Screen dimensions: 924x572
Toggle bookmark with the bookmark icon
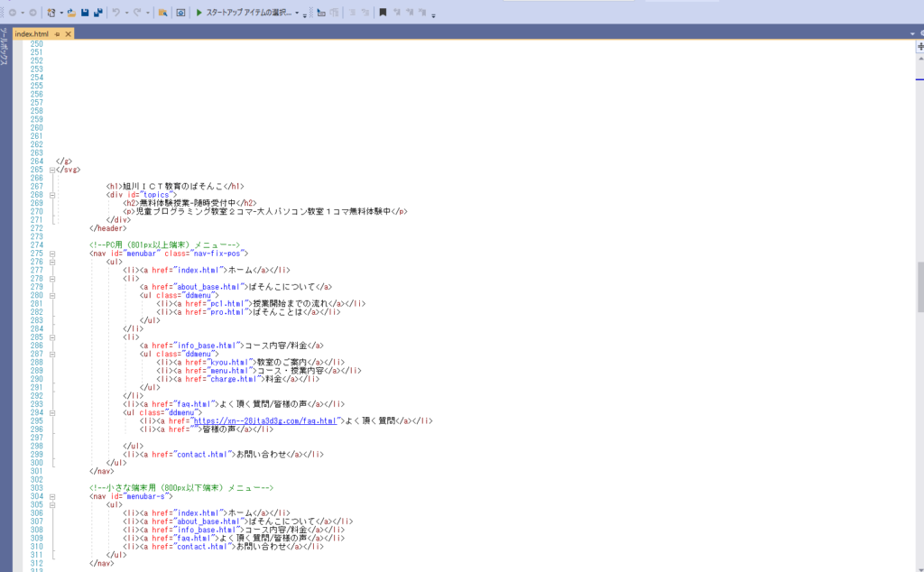[x=383, y=13]
